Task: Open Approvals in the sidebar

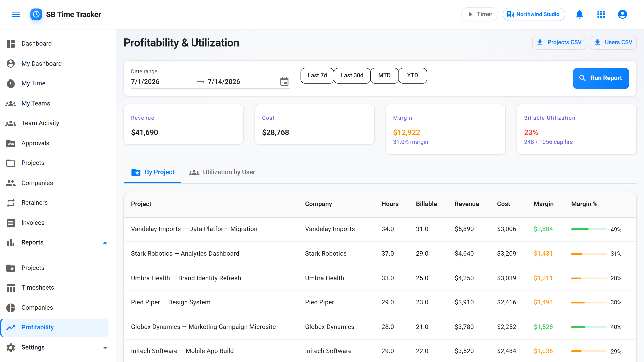Action: coord(55,143)
